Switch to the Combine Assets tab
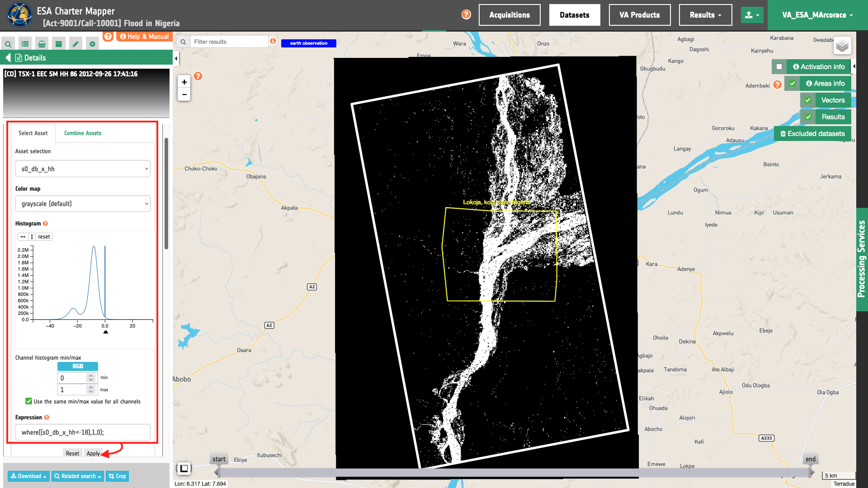This screenshot has width=868, height=488. (x=83, y=133)
